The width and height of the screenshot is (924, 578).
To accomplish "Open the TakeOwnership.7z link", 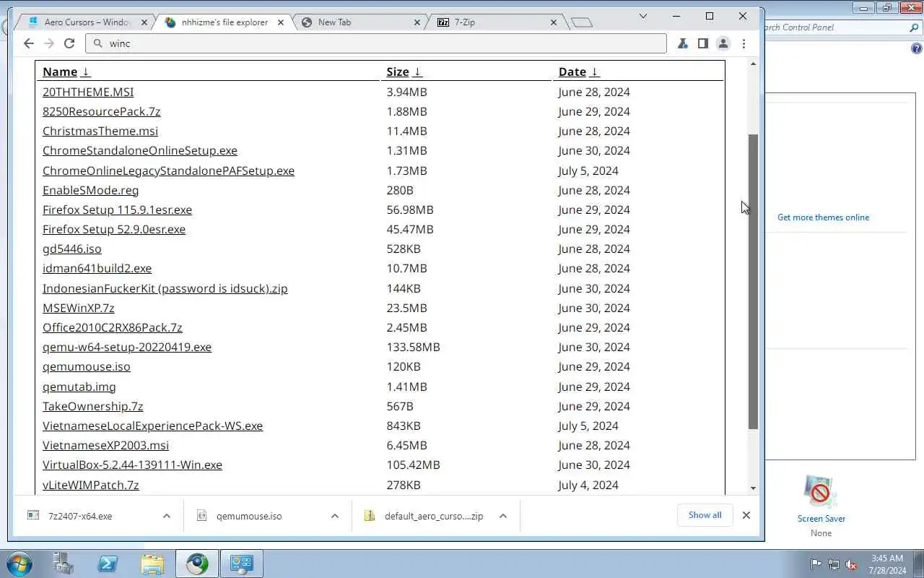I will pos(93,406).
